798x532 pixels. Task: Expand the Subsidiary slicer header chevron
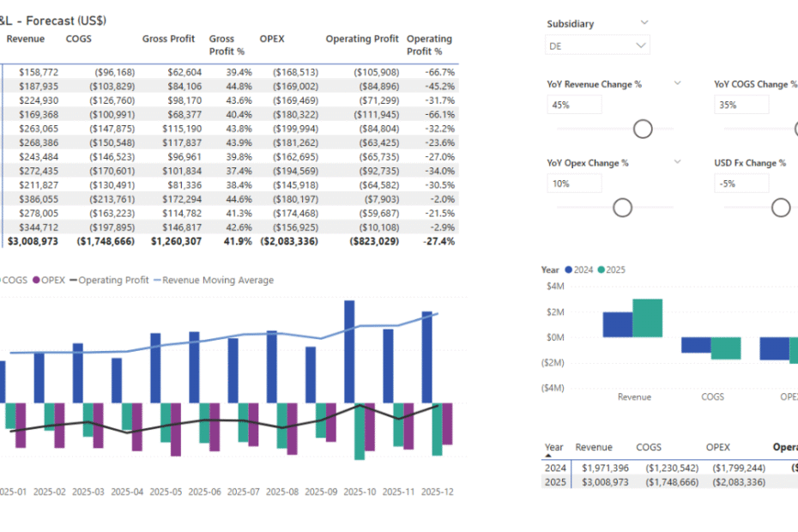pyautogui.click(x=644, y=23)
